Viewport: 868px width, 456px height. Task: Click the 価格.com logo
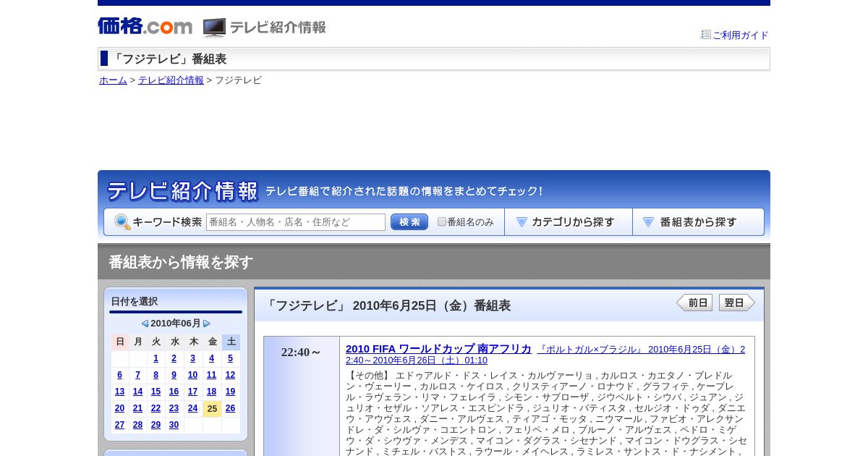click(x=145, y=27)
